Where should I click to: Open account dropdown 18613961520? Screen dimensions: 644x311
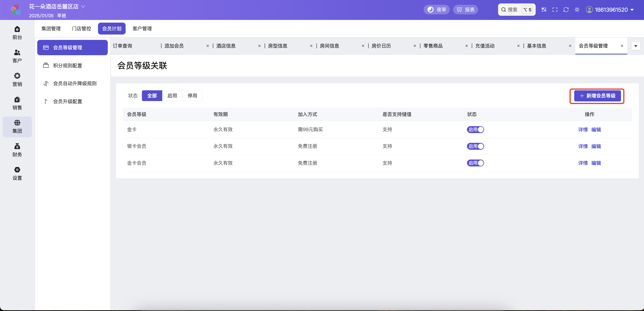click(x=614, y=10)
